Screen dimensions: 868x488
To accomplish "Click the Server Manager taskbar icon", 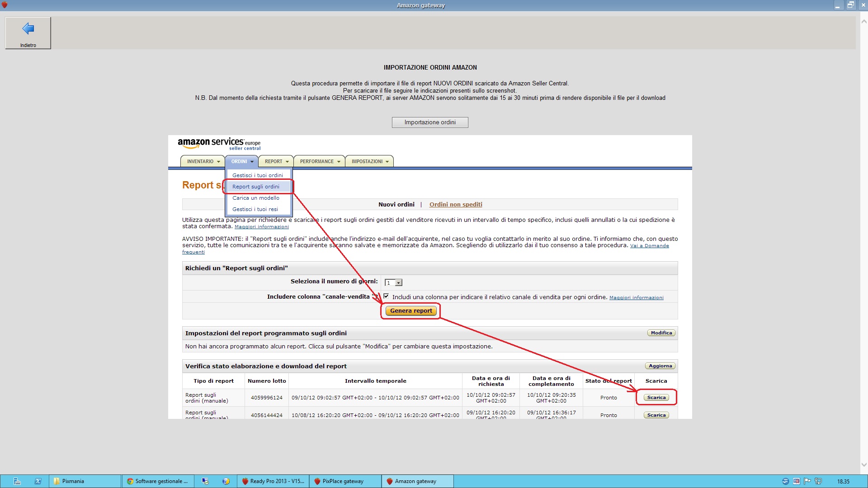I will pyautogui.click(x=17, y=481).
